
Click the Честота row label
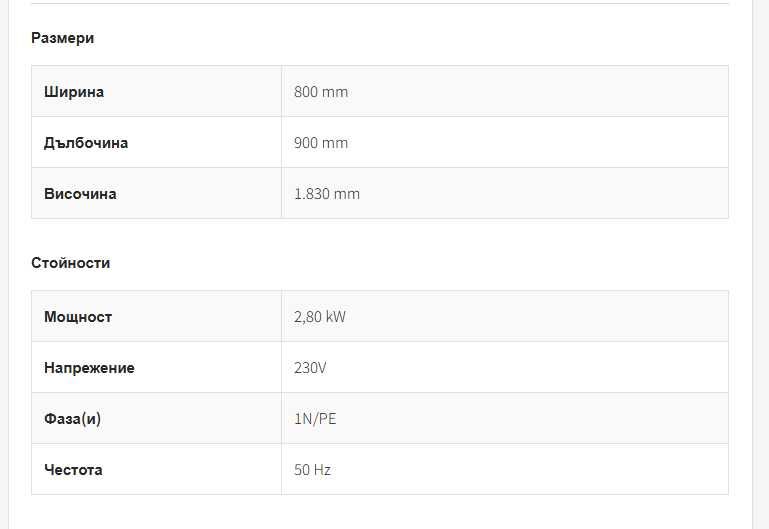[x=73, y=470]
